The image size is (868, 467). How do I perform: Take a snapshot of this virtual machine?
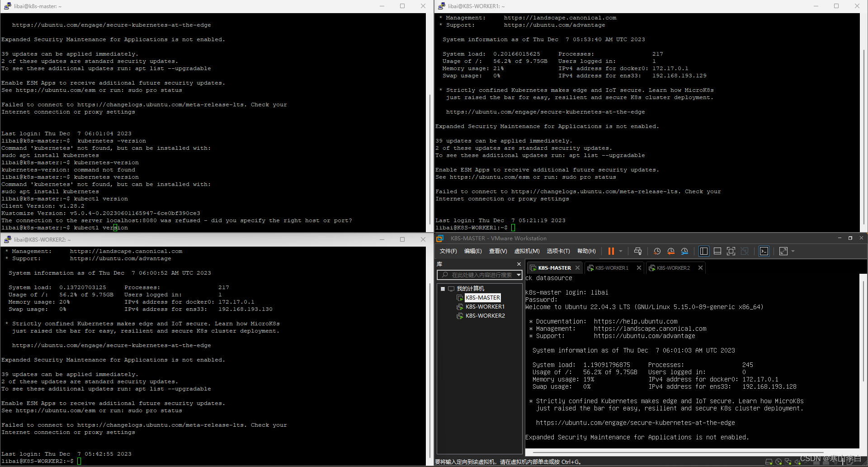click(x=657, y=251)
